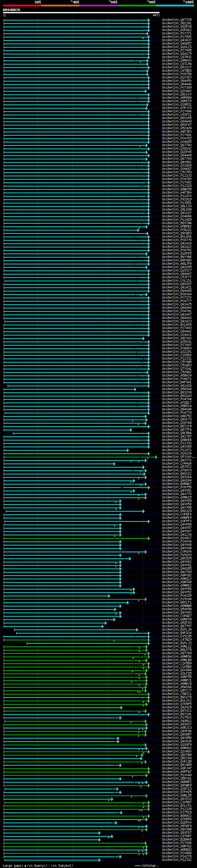The height and width of the screenshot is (868, 197).
Task: Open hit UniRef100_P27491
Action: point(177,135)
